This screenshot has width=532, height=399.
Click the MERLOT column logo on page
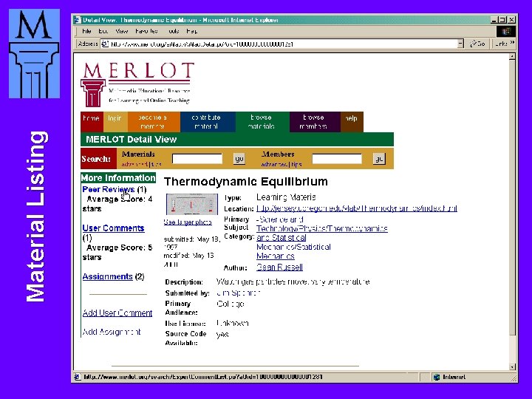tap(92, 92)
